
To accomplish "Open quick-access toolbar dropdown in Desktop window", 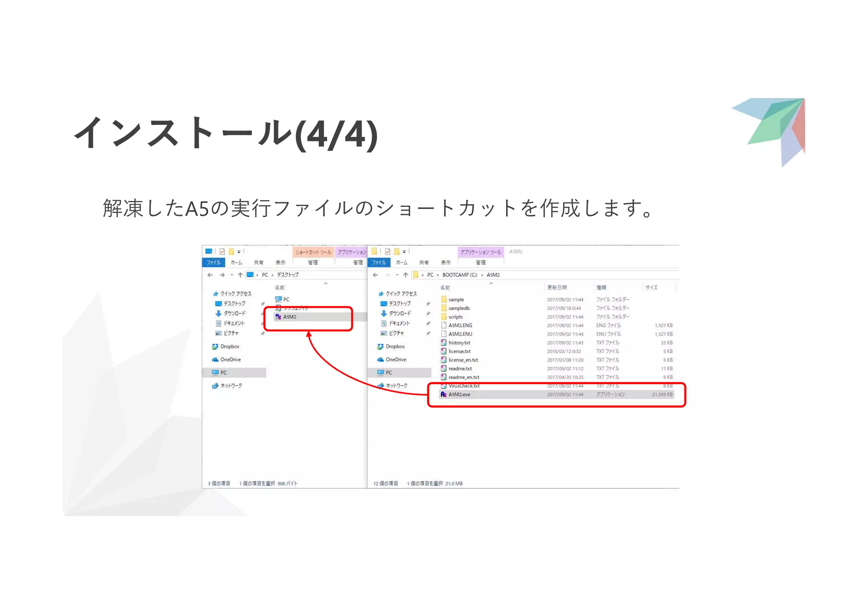I will coord(239,252).
